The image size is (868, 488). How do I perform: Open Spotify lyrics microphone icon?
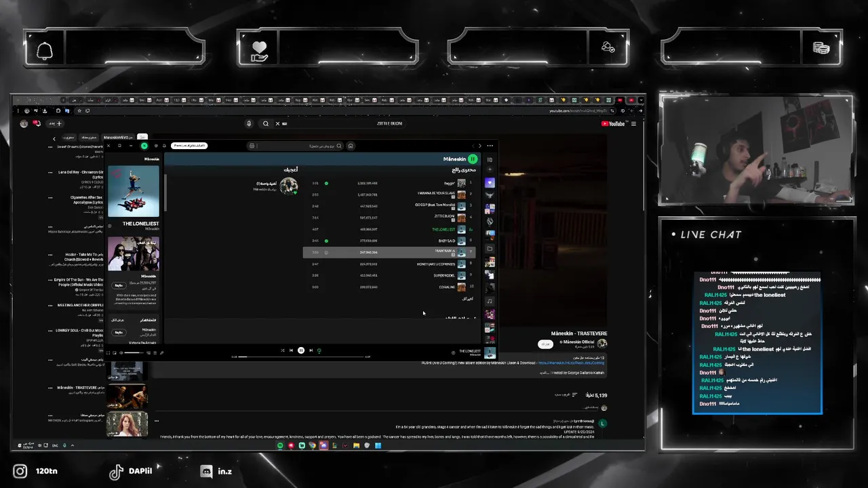coord(161,352)
